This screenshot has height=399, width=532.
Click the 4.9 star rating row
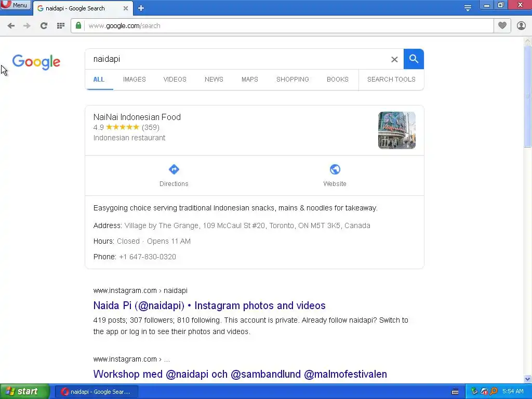click(126, 128)
